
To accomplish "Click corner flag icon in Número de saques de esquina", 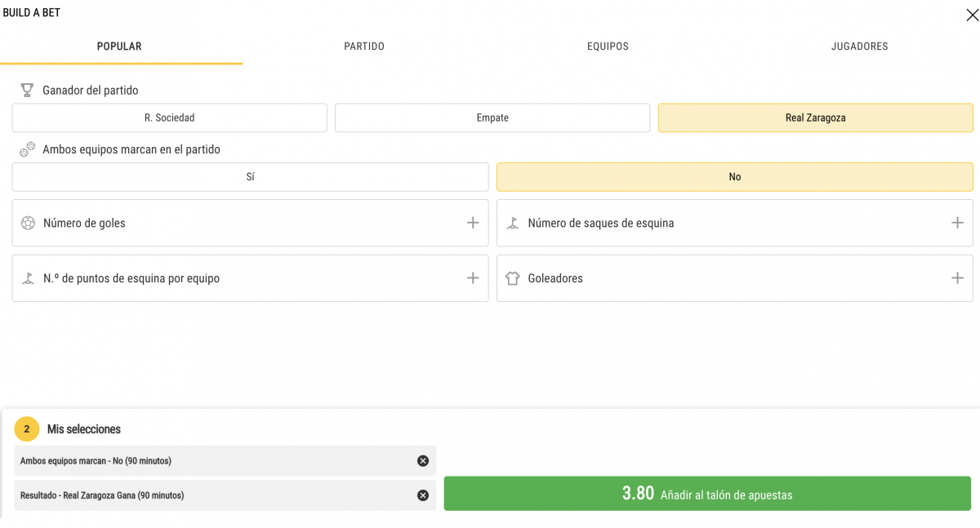I will 512,223.
